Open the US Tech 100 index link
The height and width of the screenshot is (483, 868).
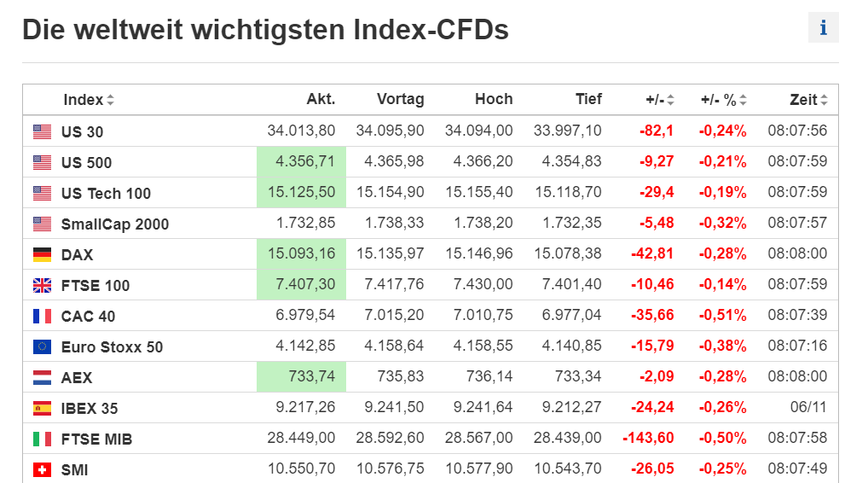tap(106, 194)
